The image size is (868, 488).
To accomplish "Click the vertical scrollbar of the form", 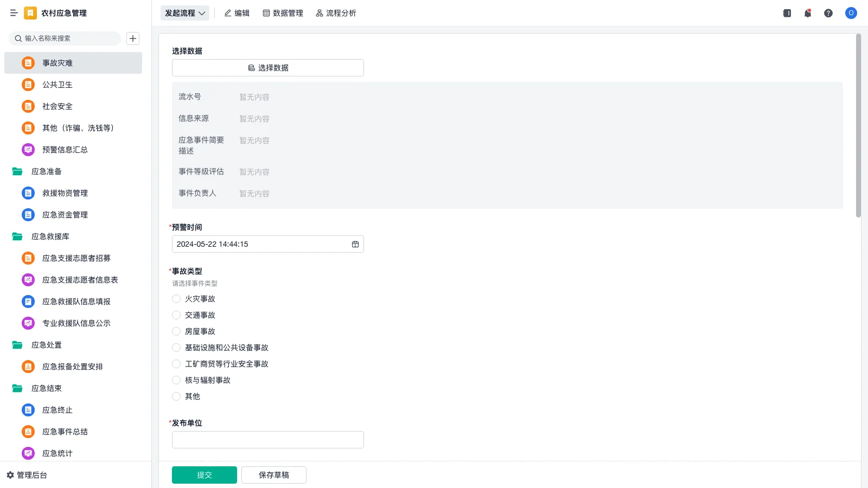I will pos(858,126).
